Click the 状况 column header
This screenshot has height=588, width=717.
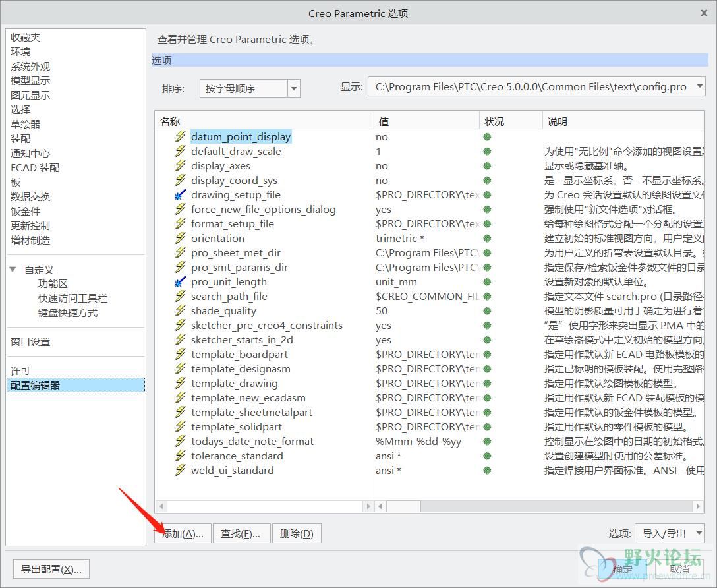pyautogui.click(x=510, y=122)
